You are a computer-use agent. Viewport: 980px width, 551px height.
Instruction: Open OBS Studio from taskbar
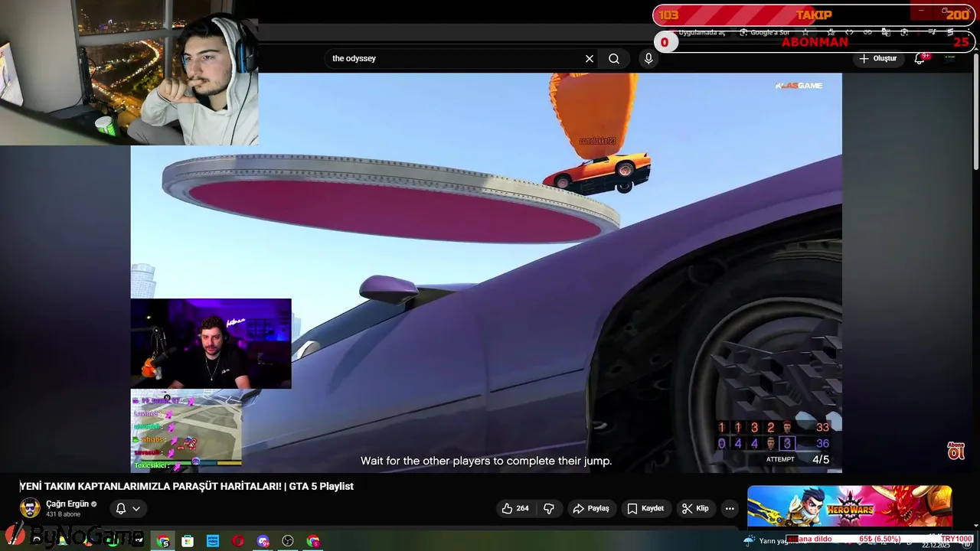tap(288, 541)
